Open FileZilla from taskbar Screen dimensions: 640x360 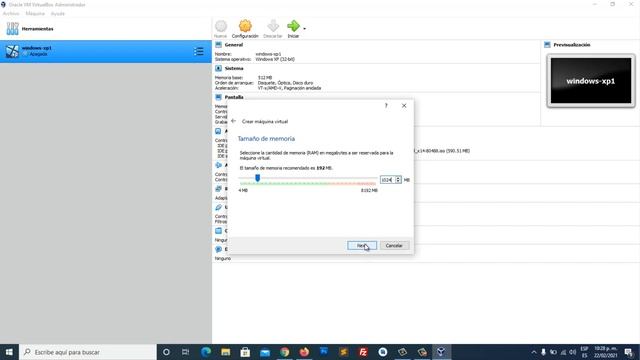click(363, 352)
